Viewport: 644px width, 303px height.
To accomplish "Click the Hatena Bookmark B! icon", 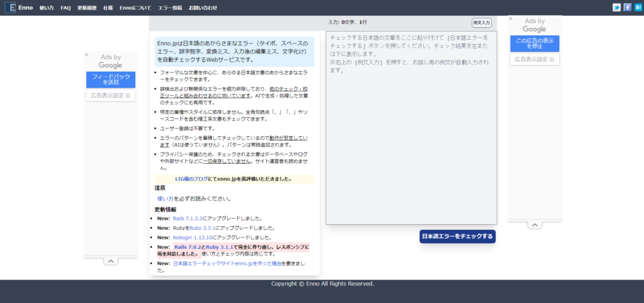I will (x=638, y=8).
